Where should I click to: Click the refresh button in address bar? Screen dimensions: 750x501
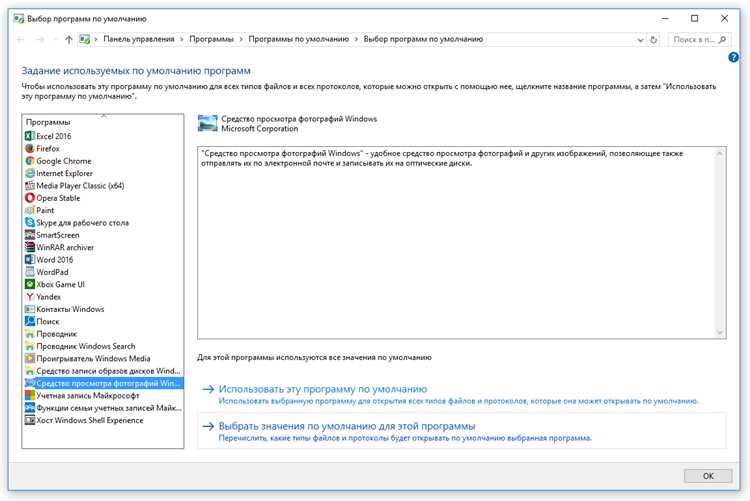(653, 40)
